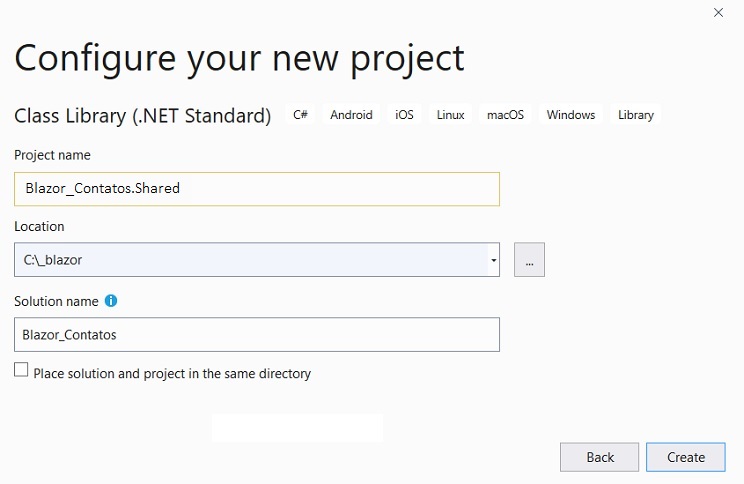Open the browse location ellipsis button
Screen dimensions: 744x484
point(529,260)
